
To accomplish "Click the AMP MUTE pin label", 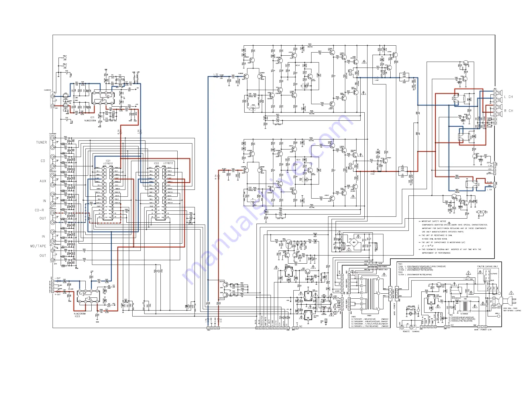I will click(266, 322).
